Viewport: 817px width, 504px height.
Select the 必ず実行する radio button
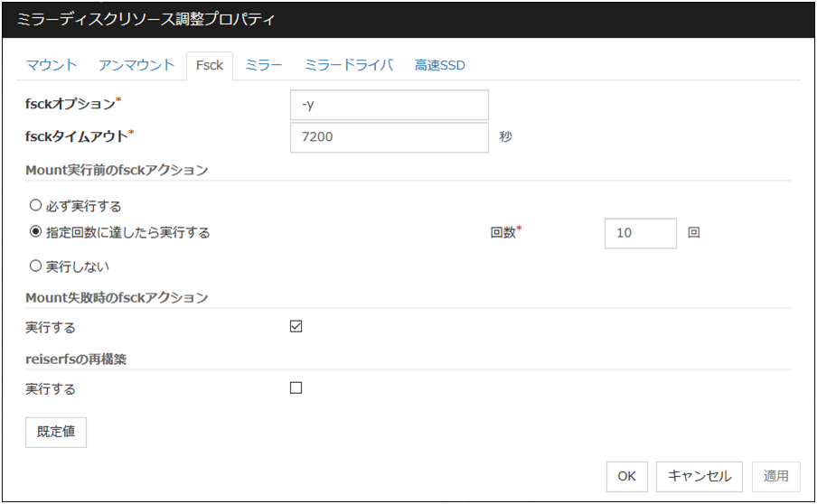pyautogui.click(x=35, y=206)
